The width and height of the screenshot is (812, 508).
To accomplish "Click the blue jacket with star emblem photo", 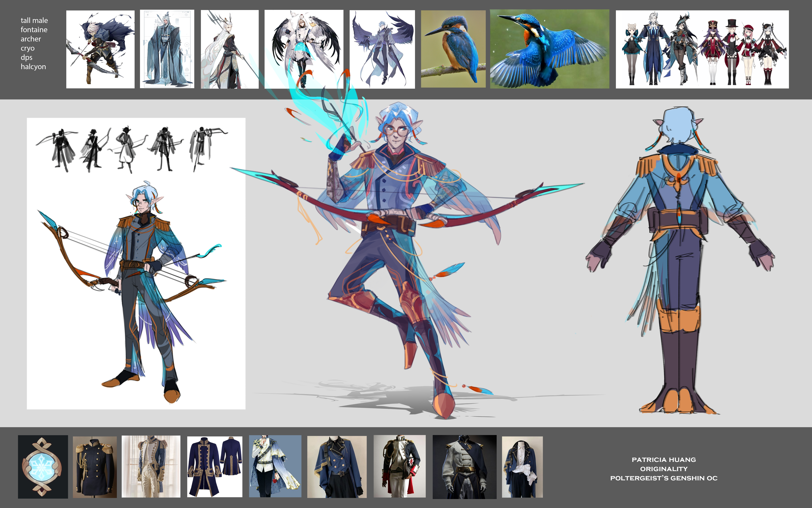I will click(x=337, y=467).
